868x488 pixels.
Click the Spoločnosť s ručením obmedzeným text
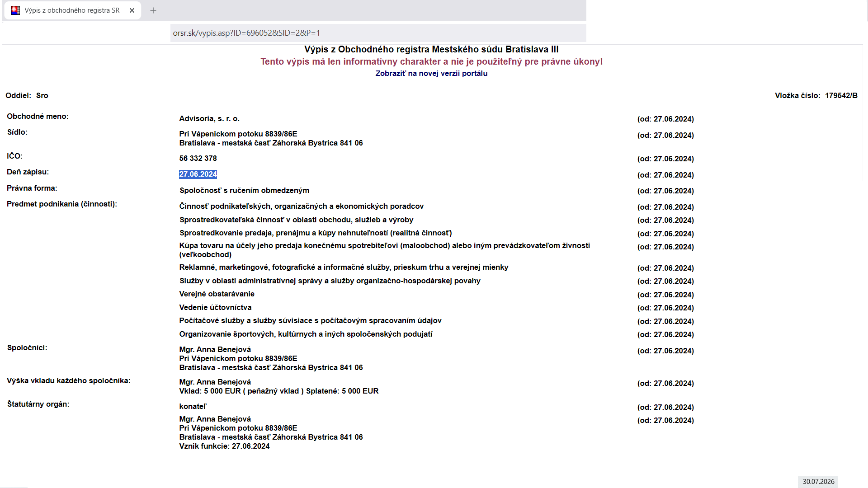pyautogui.click(x=245, y=190)
